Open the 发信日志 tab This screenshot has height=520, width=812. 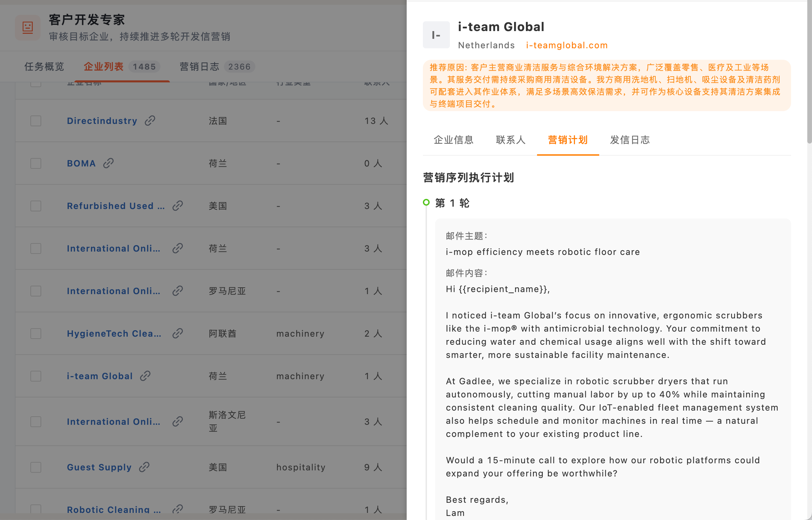(x=630, y=140)
